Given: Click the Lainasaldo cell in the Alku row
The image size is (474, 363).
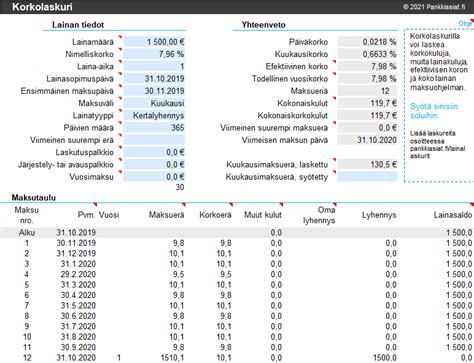Looking at the screenshot, I should point(459,232).
